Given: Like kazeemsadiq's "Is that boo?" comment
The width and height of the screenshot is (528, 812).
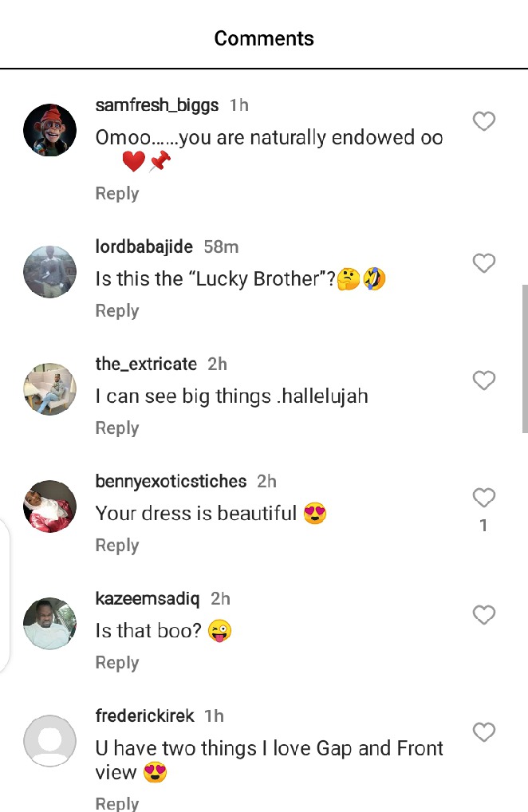Looking at the screenshot, I should pyautogui.click(x=484, y=615).
